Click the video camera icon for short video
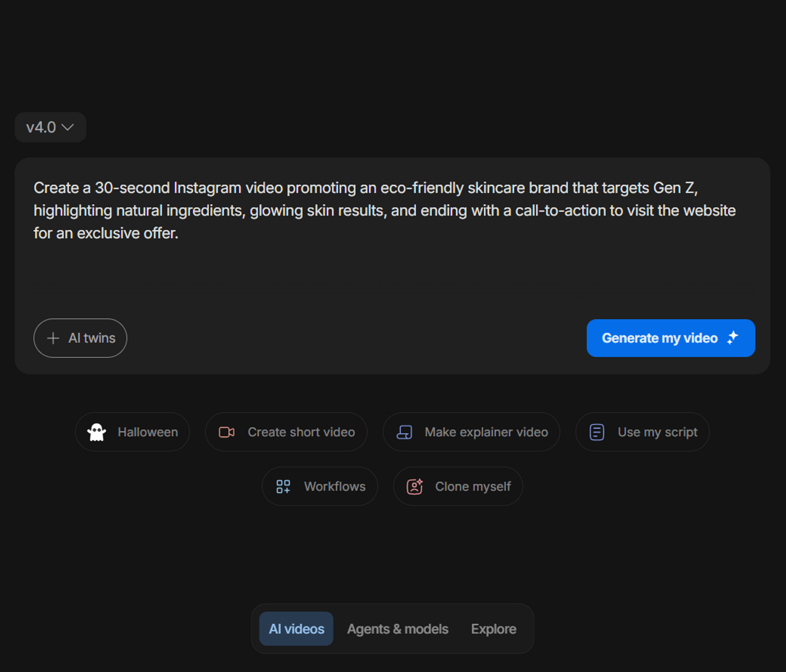 227,432
